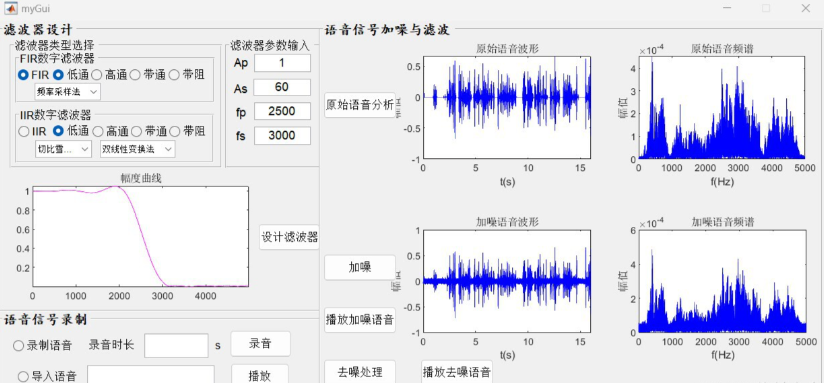824x383 pixels.
Task: Click the 设计滤波器 button
Action: point(290,237)
